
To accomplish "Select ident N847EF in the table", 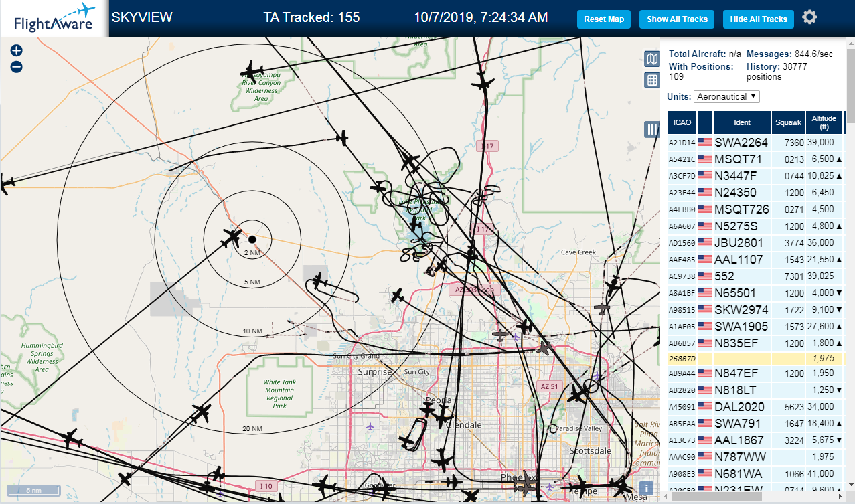I will click(736, 373).
